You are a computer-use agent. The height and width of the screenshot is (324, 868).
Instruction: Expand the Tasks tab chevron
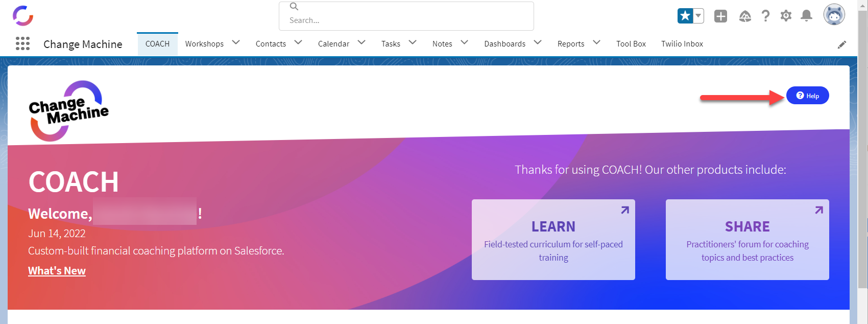point(413,42)
